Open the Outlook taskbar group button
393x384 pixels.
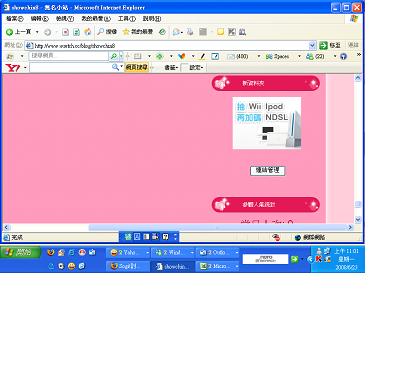[217, 253]
